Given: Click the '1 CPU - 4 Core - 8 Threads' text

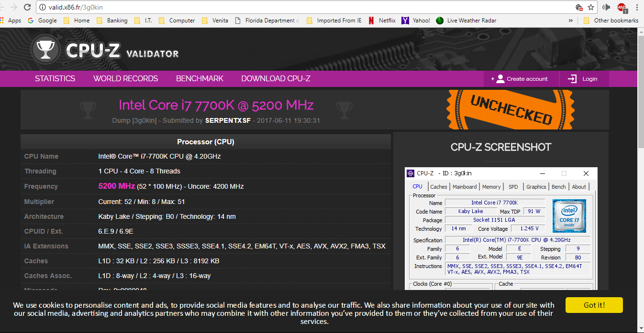Looking at the screenshot, I should pos(139,171).
